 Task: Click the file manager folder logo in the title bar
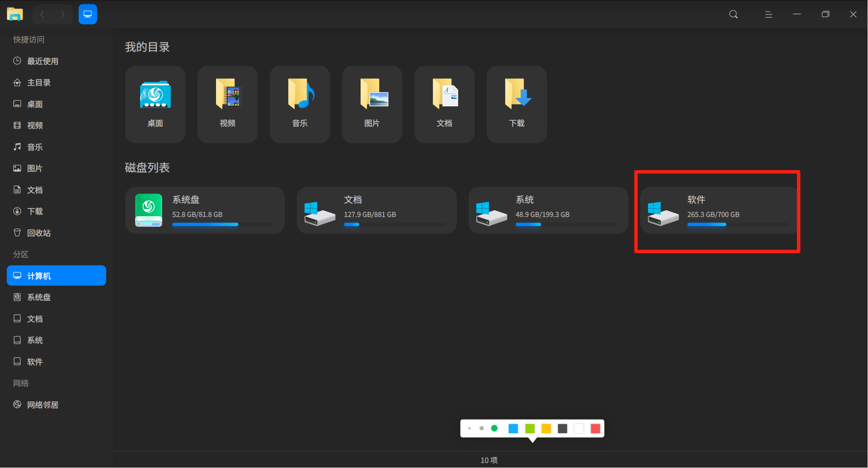15,14
